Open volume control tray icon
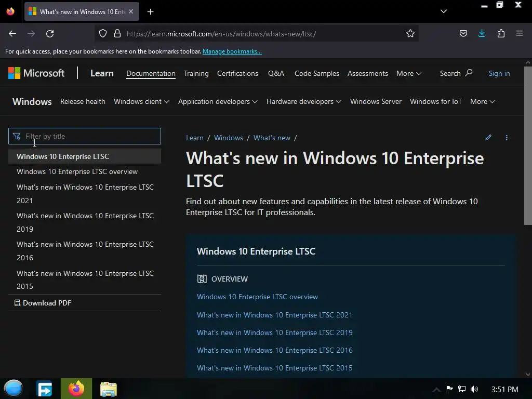 pyautogui.click(x=474, y=389)
